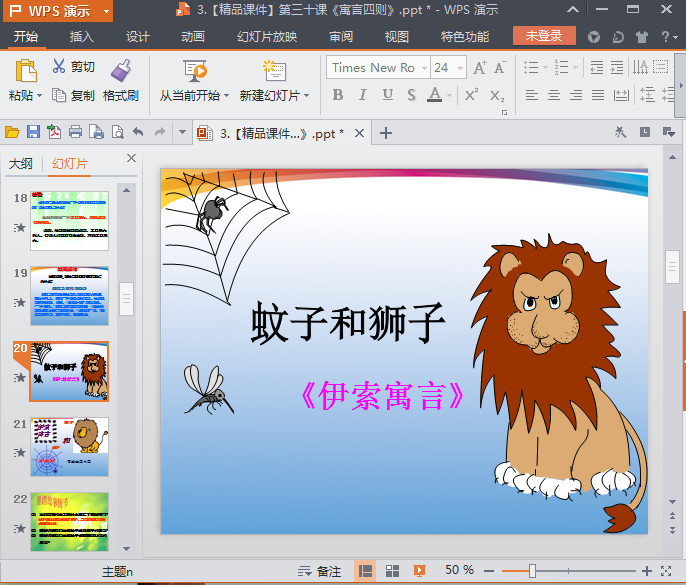Image resolution: width=686 pixels, height=585 pixels.
Task: Start slideshow from current slide icon
Action: [x=195, y=70]
